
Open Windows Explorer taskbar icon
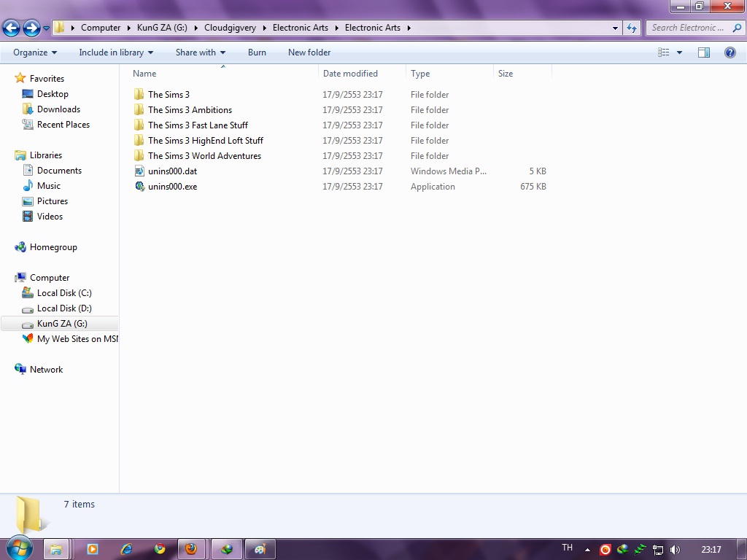56,549
